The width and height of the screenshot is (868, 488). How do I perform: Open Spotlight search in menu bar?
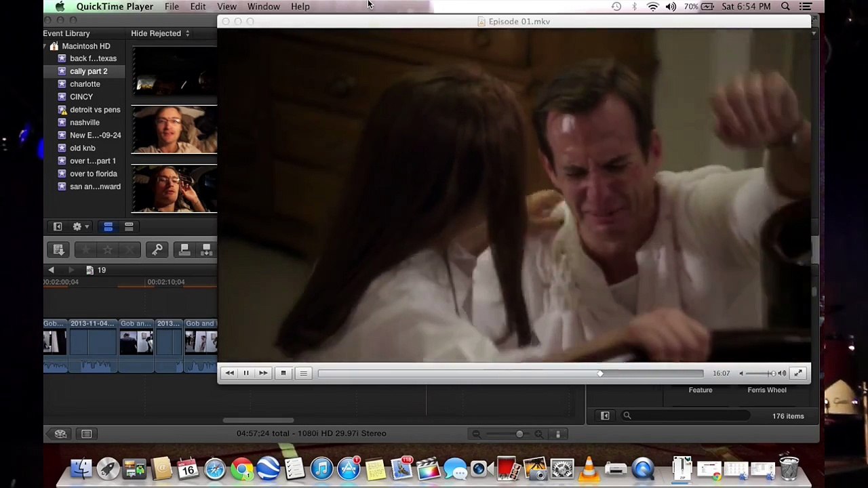[x=785, y=7]
